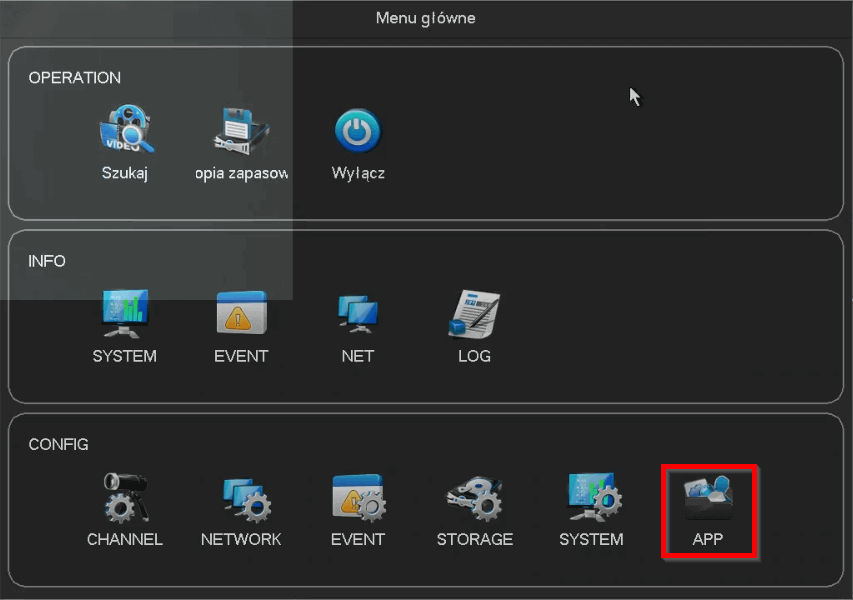853x600 pixels.
Task: Open the NET info icon
Action: [x=357, y=314]
